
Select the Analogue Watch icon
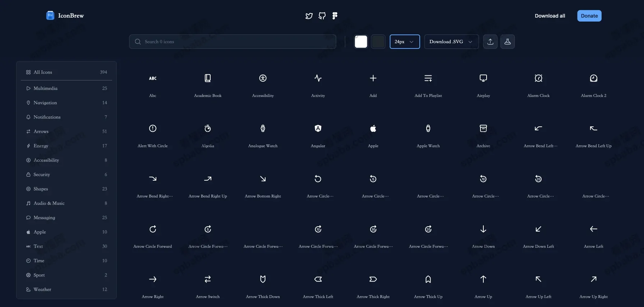pos(263,129)
